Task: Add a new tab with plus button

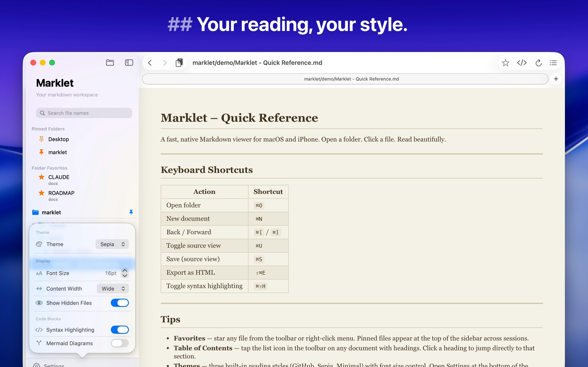Action: click(x=556, y=79)
